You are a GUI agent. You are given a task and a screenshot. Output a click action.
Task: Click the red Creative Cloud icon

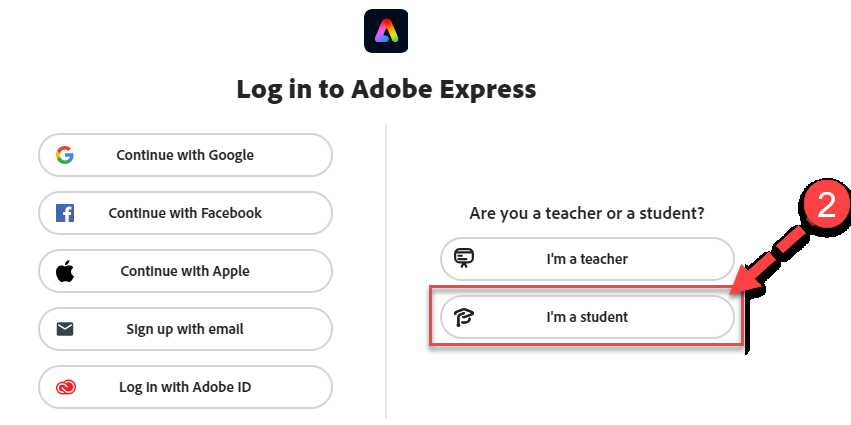tap(66, 387)
